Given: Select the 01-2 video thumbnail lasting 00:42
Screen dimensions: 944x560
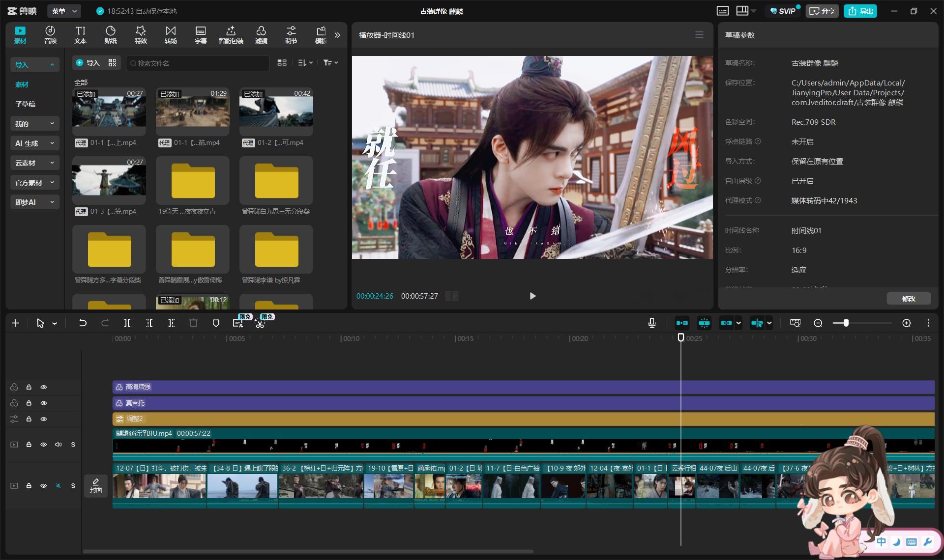Looking at the screenshot, I should pyautogui.click(x=276, y=112).
